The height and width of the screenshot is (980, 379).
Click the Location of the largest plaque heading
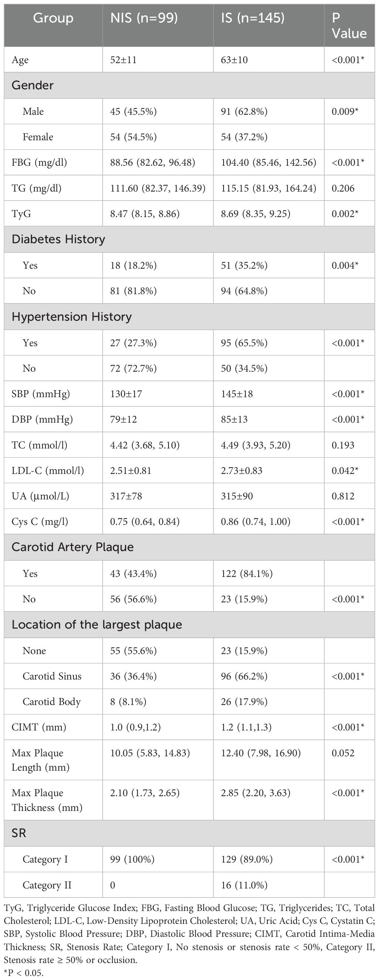click(97, 624)
